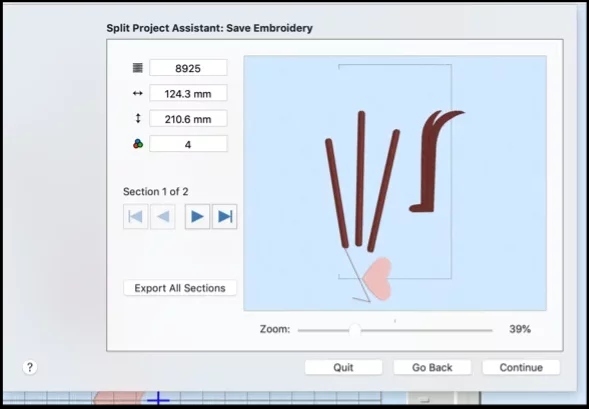The height and width of the screenshot is (409, 589).
Task: Click the color count field 4
Action: point(188,144)
